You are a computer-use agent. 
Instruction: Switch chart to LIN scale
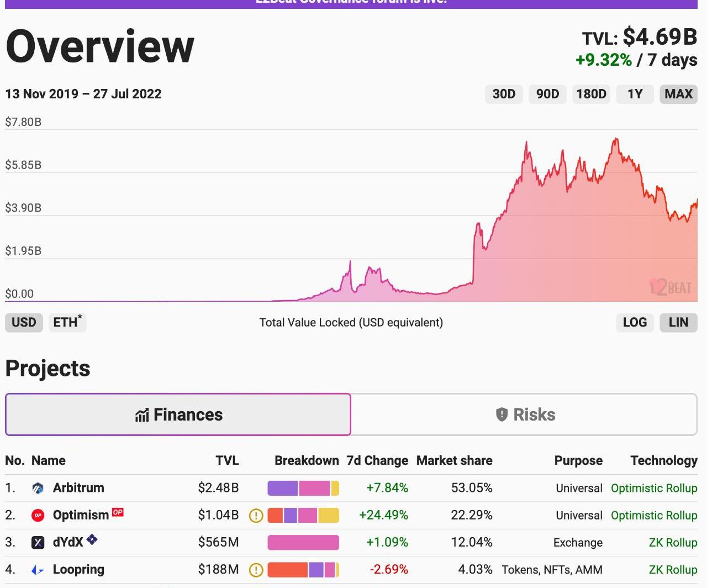pyautogui.click(x=679, y=322)
